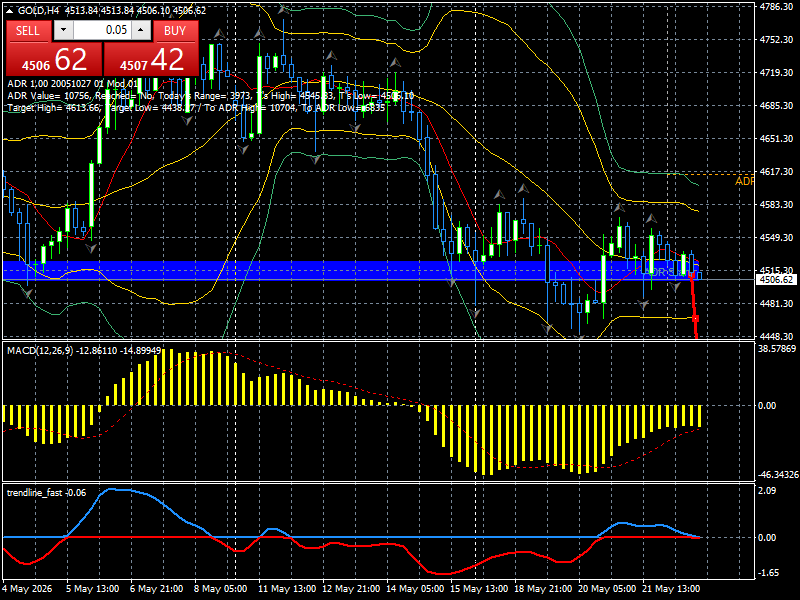Click the 18 May 21:00 time label
The width and height of the screenshot is (800, 600).
[x=543, y=589]
